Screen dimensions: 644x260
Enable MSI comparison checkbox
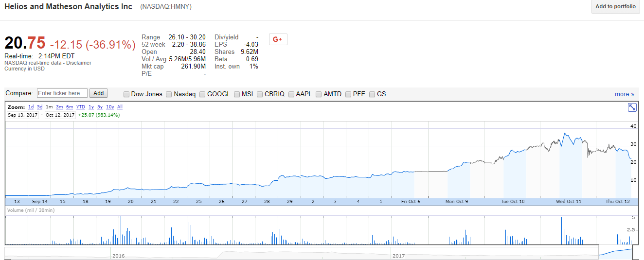click(237, 94)
